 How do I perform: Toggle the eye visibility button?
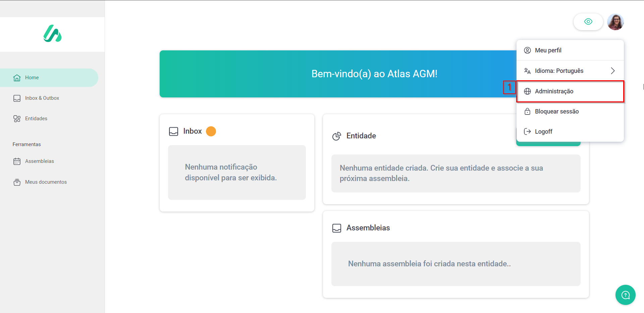coord(588,22)
